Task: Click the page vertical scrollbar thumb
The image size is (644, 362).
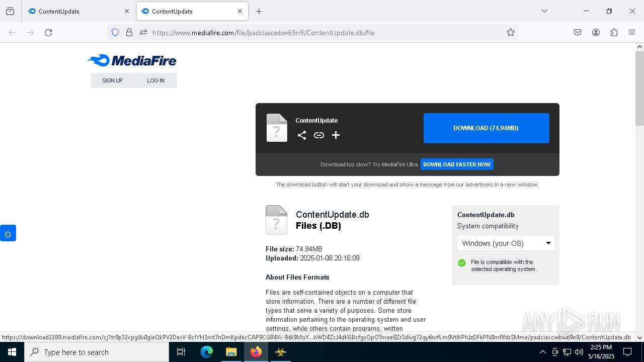Action: point(639,88)
